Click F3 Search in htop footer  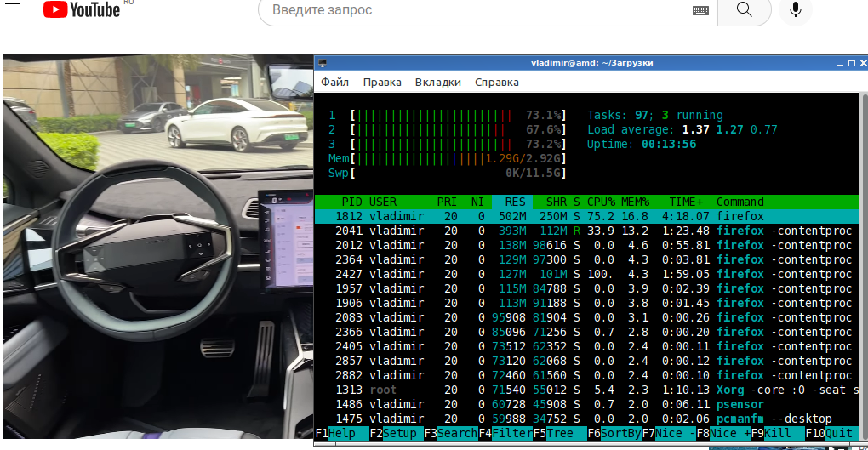[451, 433]
